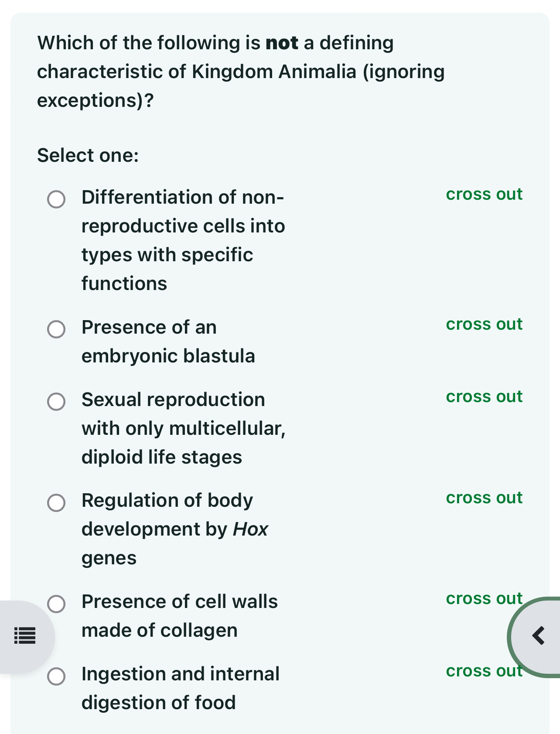
Task: Click the italic word Hox in the answer
Action: (x=250, y=529)
